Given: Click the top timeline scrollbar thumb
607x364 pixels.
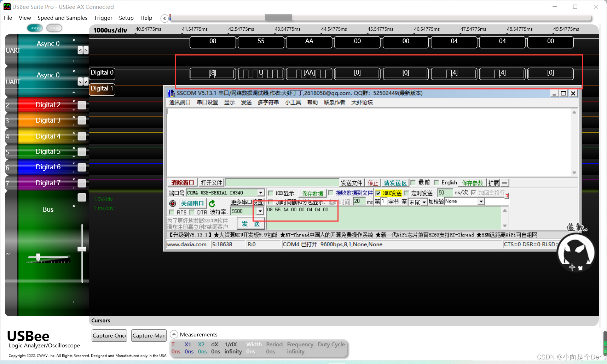Looking at the screenshot, I should (x=279, y=17).
